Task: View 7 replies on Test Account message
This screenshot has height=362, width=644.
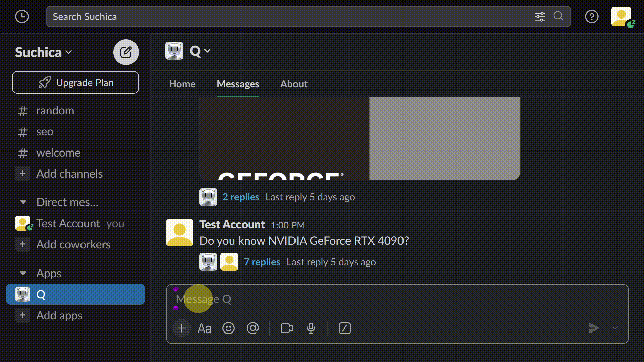Action: click(x=261, y=261)
